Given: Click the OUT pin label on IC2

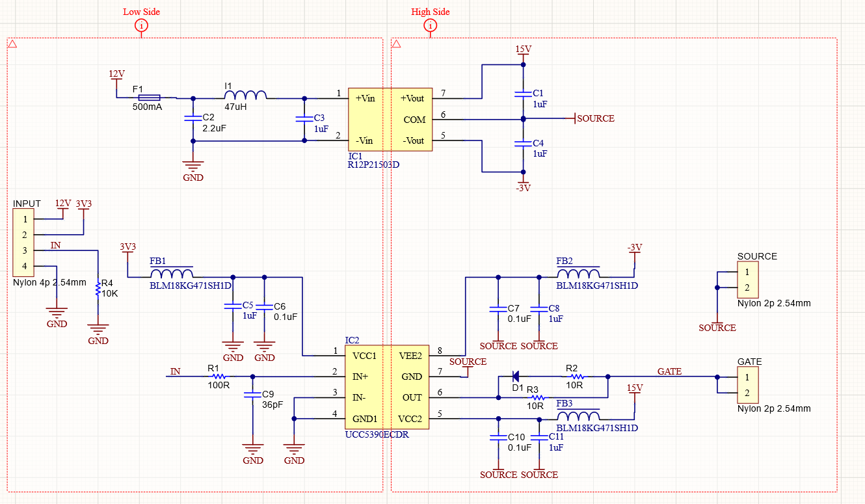Looking at the screenshot, I should pyautogui.click(x=412, y=397).
